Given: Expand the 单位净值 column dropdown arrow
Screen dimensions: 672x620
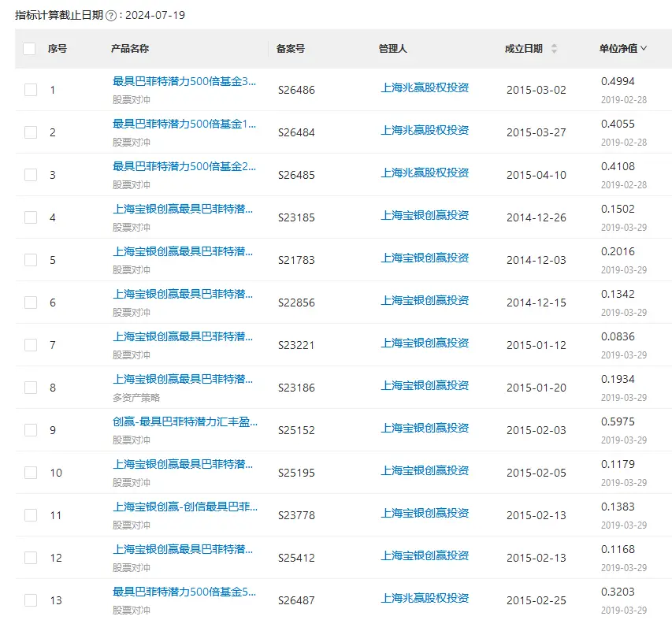Looking at the screenshot, I should (644, 49).
